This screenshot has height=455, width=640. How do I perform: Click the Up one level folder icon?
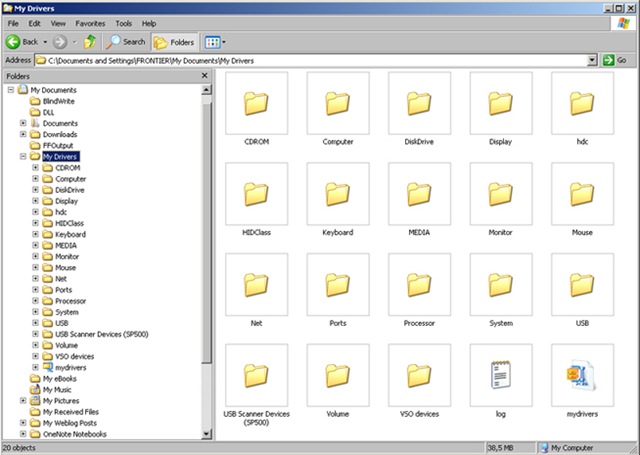pos(90,42)
